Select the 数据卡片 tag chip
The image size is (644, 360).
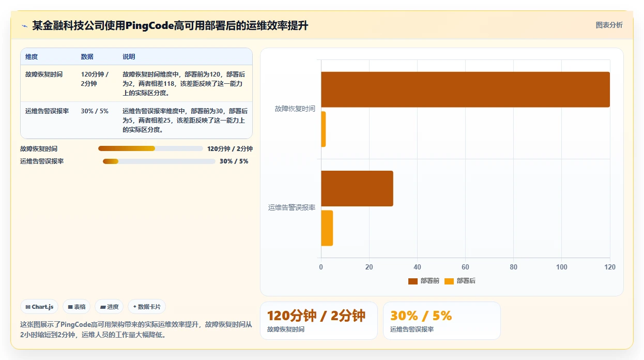[x=147, y=307]
